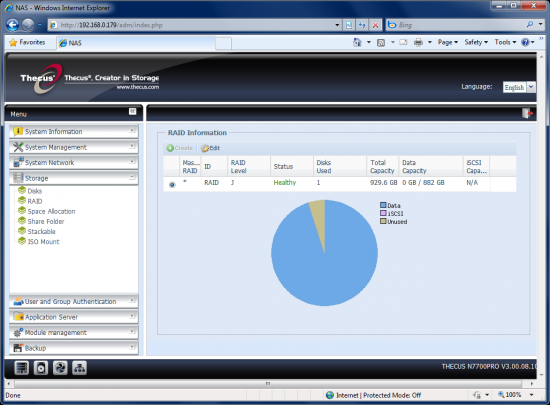Click the network status icon in footer
The height and width of the screenshot is (405, 550).
[79, 368]
